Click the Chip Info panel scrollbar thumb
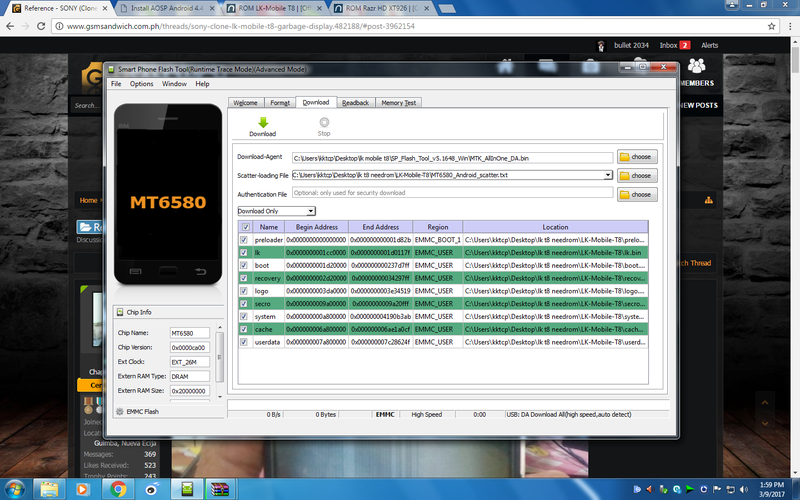800x500 pixels. [219, 357]
